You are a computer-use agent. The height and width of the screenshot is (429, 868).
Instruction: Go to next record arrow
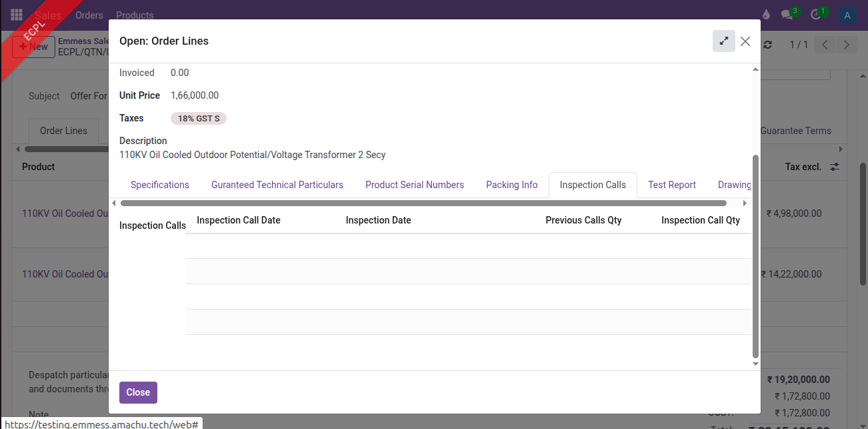coord(846,45)
